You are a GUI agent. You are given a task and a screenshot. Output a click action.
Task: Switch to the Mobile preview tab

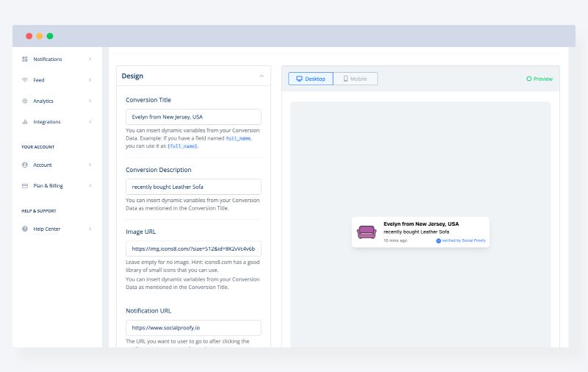click(355, 79)
